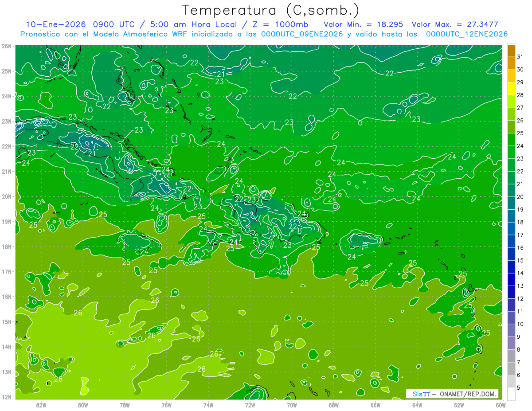The height and width of the screenshot is (411, 532).
Task: Click the 18N latitude axis label
Action: coord(6,247)
